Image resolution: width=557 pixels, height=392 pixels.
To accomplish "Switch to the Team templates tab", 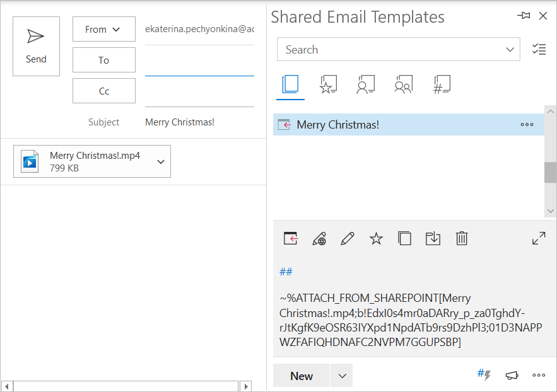I will point(404,84).
